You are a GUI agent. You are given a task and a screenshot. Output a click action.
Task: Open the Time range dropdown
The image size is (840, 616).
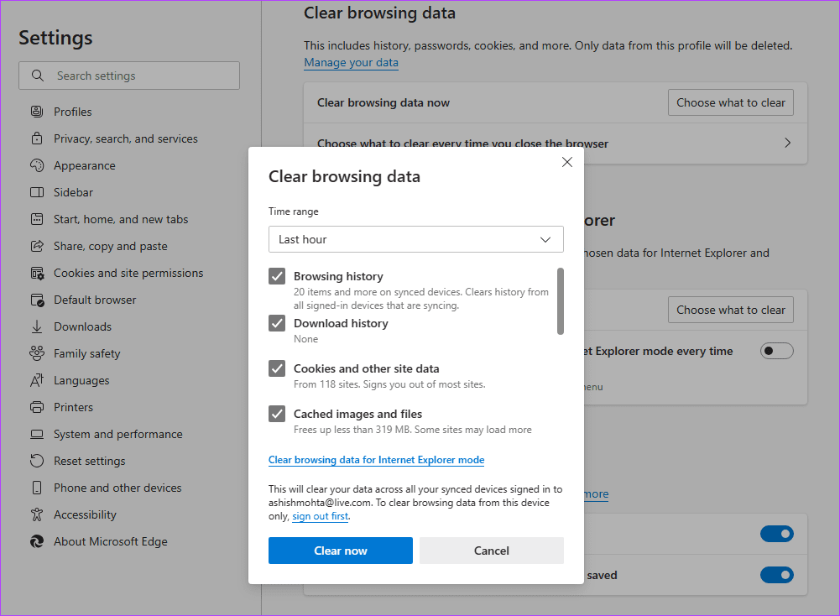click(x=415, y=239)
